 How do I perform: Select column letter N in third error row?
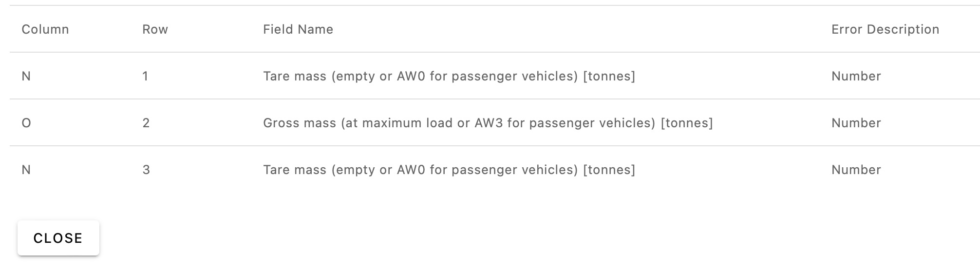(x=26, y=170)
